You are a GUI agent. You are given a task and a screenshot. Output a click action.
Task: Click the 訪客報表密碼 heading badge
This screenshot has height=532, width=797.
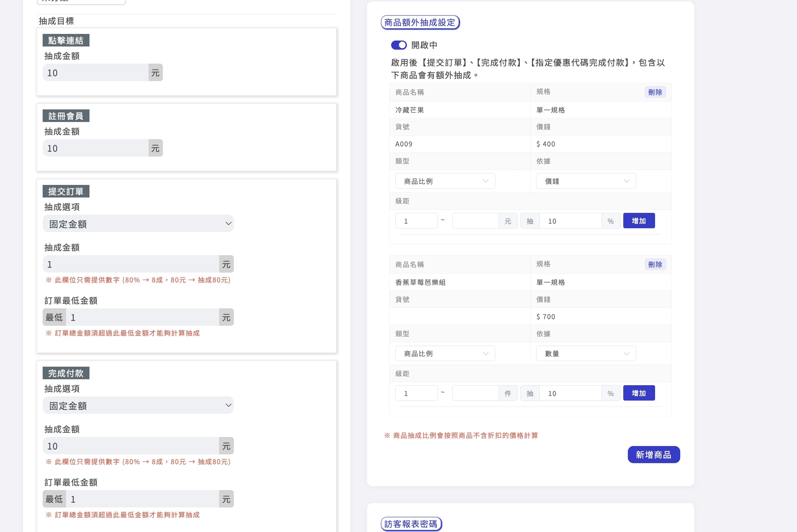point(411,524)
